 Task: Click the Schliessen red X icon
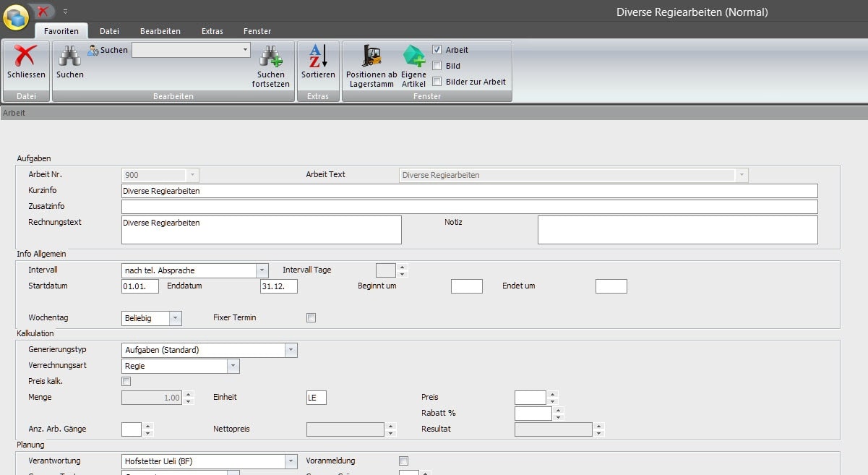[26, 56]
